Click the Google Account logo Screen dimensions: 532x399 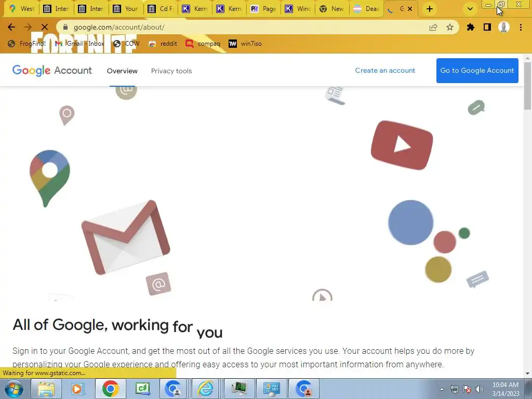pos(52,71)
